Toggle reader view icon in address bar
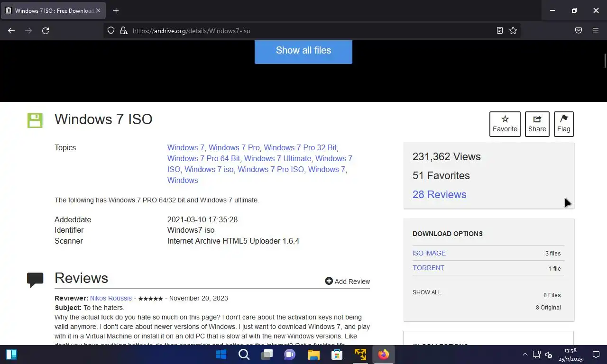This screenshot has height=364, width=607. [500, 30]
